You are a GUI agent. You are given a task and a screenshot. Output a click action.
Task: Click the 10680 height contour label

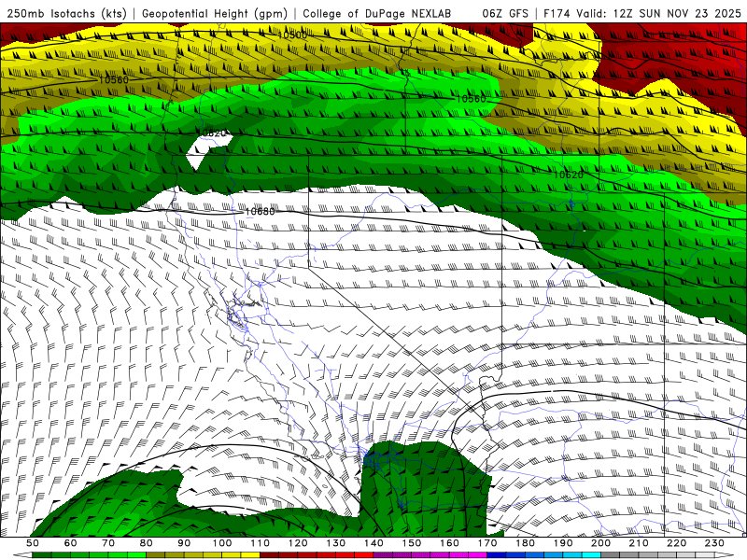[x=260, y=212]
